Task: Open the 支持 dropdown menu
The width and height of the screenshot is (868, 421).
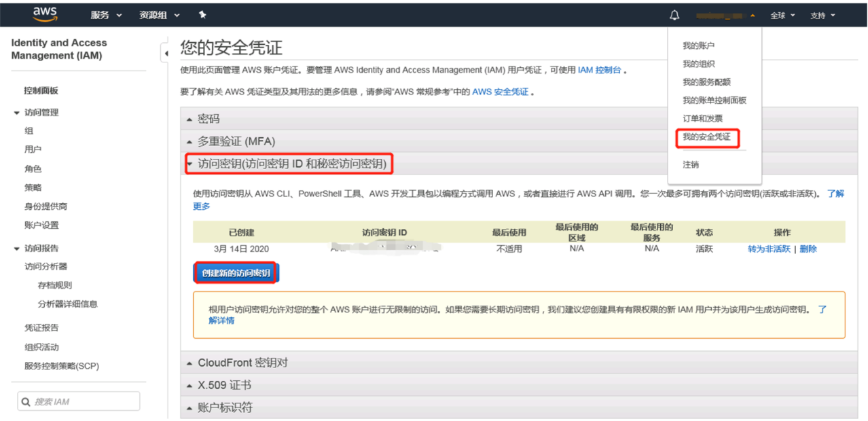Action: [822, 15]
